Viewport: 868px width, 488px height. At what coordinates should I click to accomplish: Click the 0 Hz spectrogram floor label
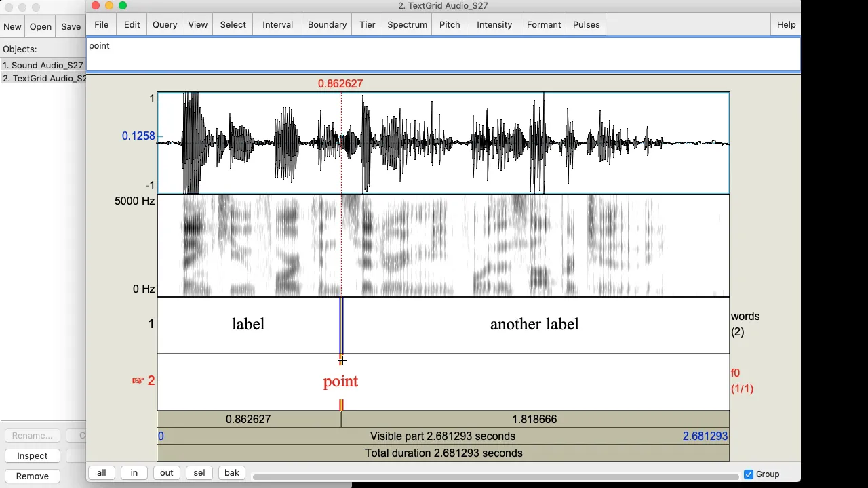coord(143,289)
